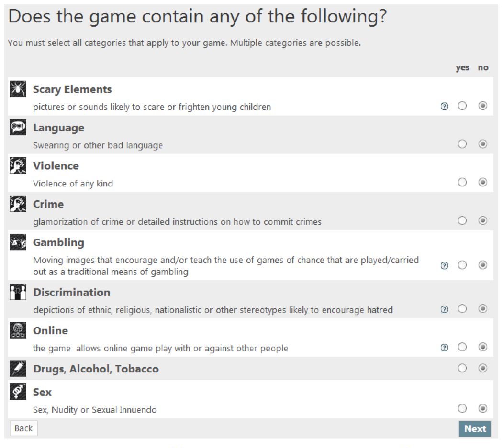The width and height of the screenshot is (503, 448).
Task: Select yes for Scary Elements
Action: coord(462,106)
